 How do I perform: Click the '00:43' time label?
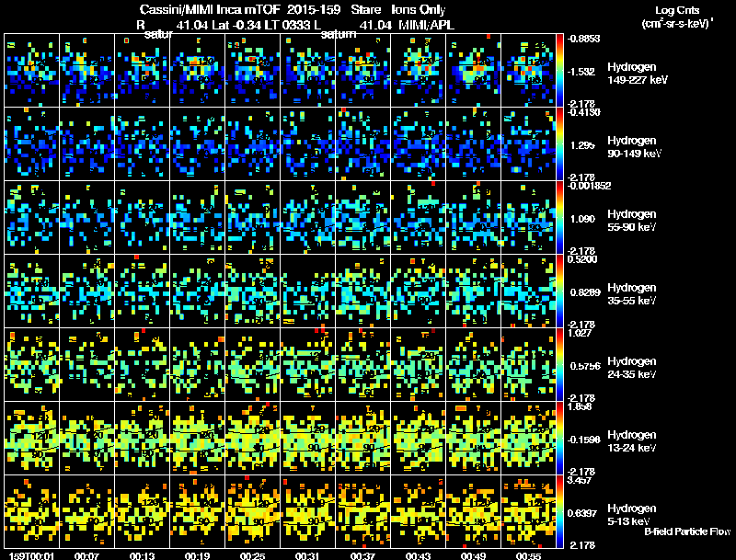click(x=418, y=555)
